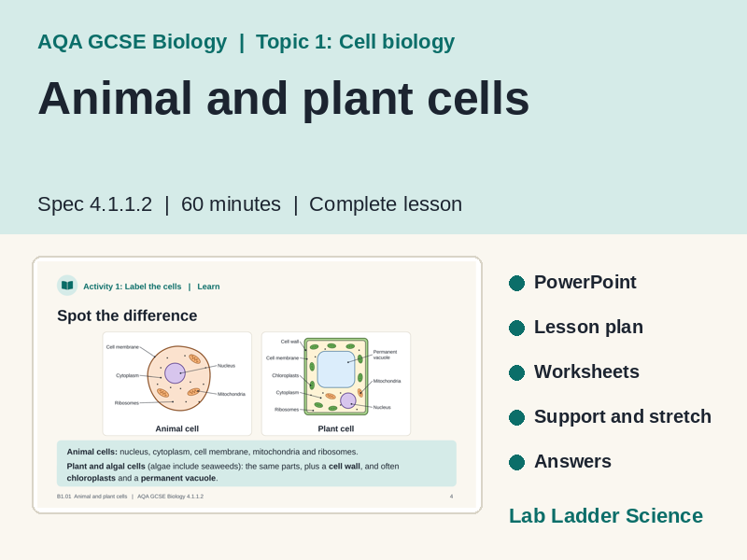The height and width of the screenshot is (560, 747).
Task: Select the Plant cell diagram card
Action: (336, 384)
